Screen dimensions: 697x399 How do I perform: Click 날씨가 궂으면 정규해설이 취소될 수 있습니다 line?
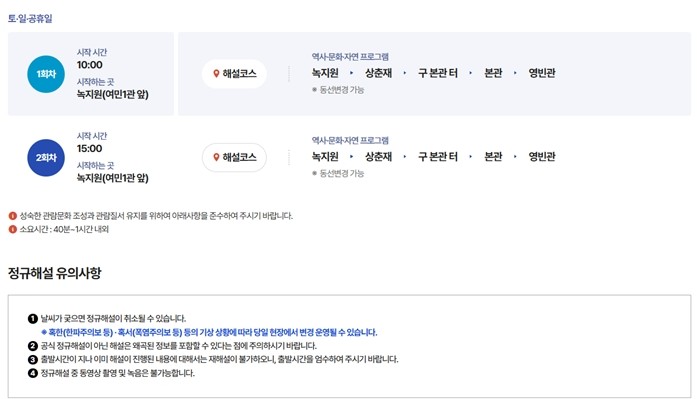[x=113, y=319]
